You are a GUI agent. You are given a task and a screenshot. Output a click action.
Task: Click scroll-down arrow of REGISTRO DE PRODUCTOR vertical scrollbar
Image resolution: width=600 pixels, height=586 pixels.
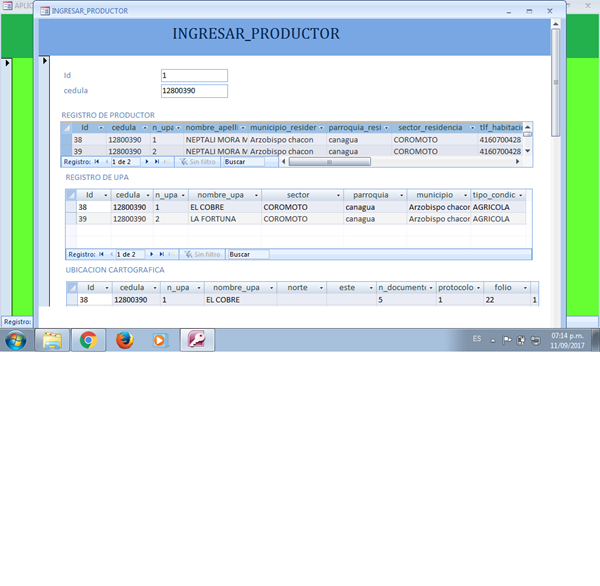point(528,151)
